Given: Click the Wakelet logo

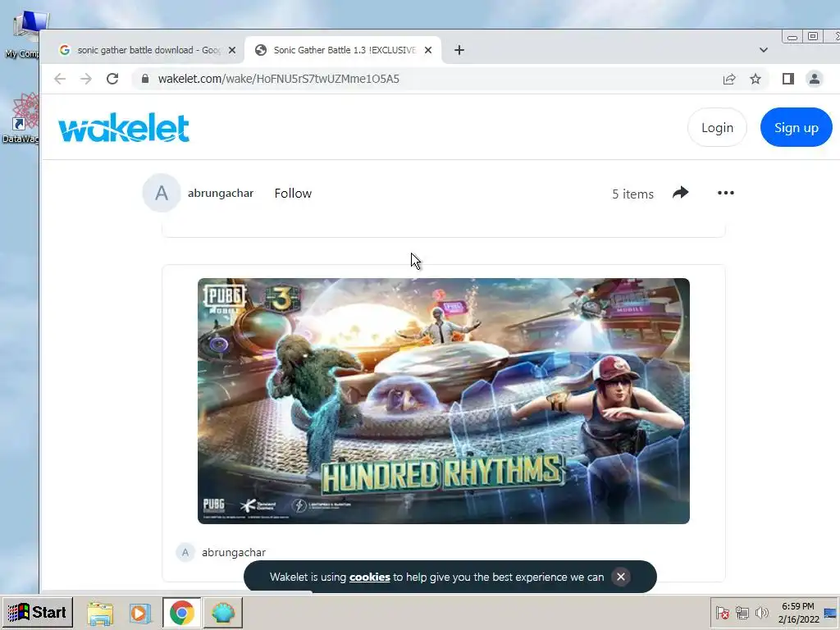Looking at the screenshot, I should pos(124,127).
